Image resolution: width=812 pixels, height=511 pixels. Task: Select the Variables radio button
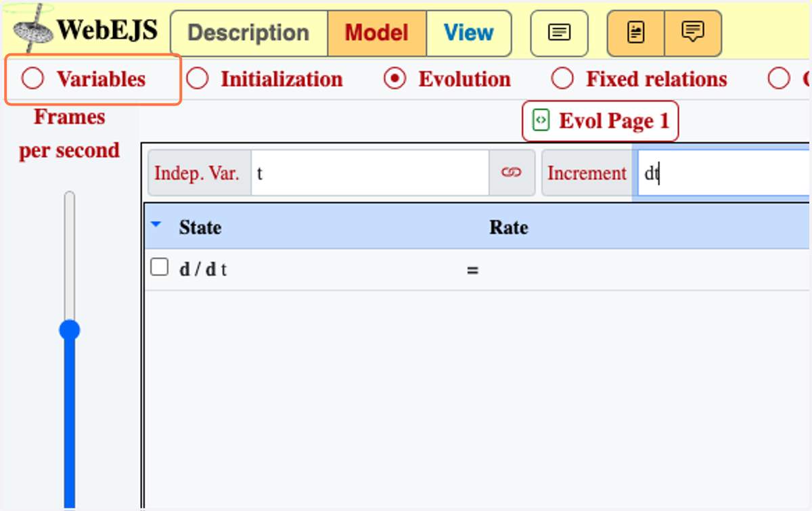pos(32,79)
